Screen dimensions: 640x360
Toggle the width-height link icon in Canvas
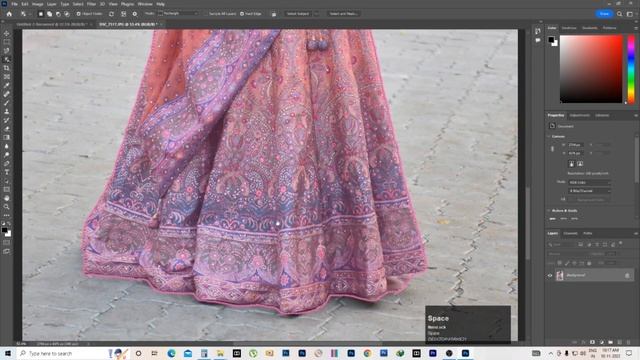pyautogui.click(x=552, y=149)
